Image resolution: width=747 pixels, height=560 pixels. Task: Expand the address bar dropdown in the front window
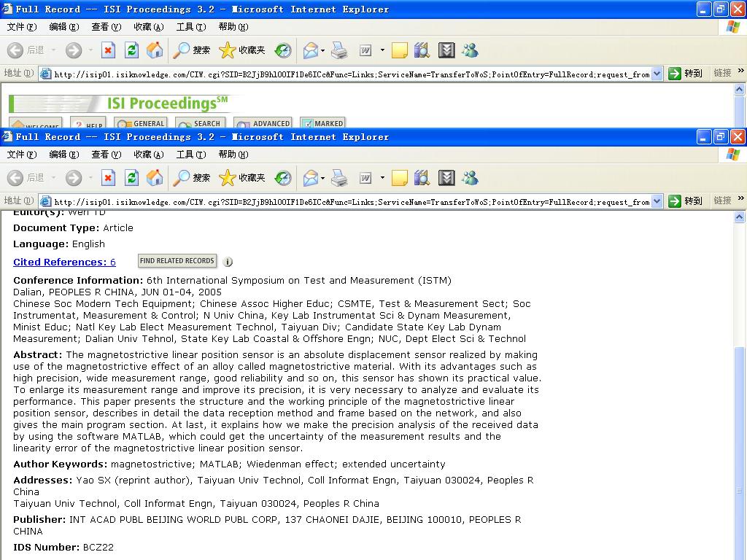tap(657, 201)
